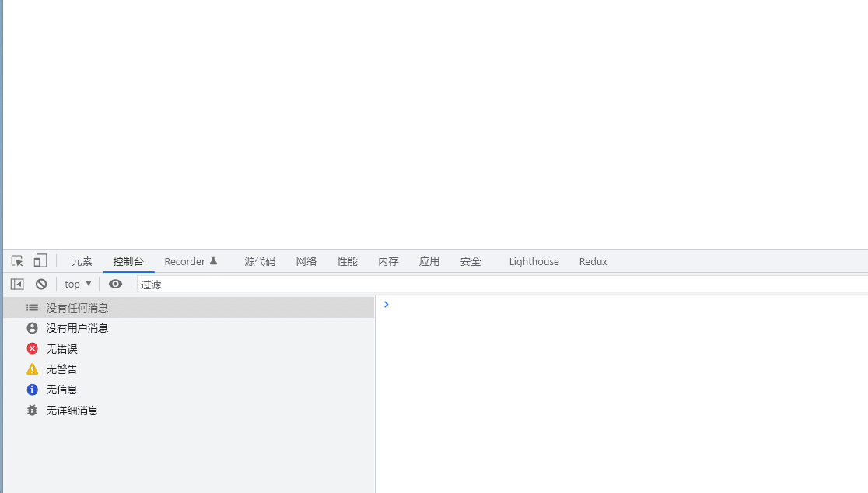
Task: Toggle the device toolbar icon
Action: tap(40, 261)
